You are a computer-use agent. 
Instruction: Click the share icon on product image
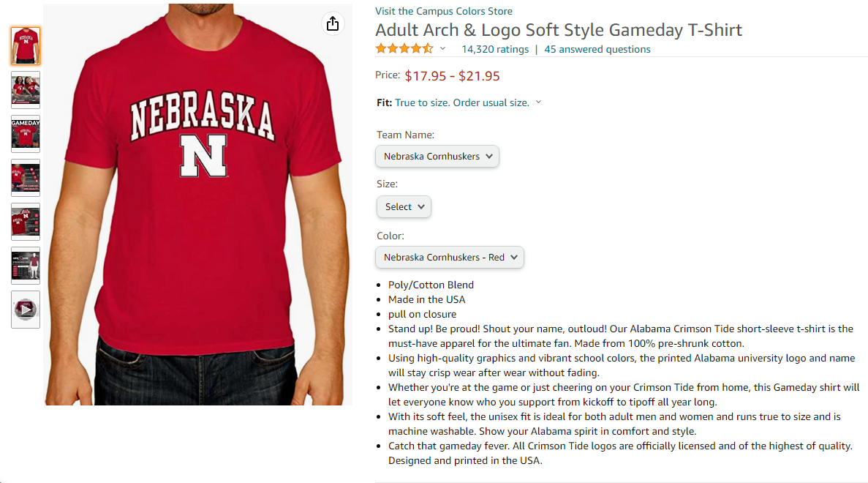333,24
